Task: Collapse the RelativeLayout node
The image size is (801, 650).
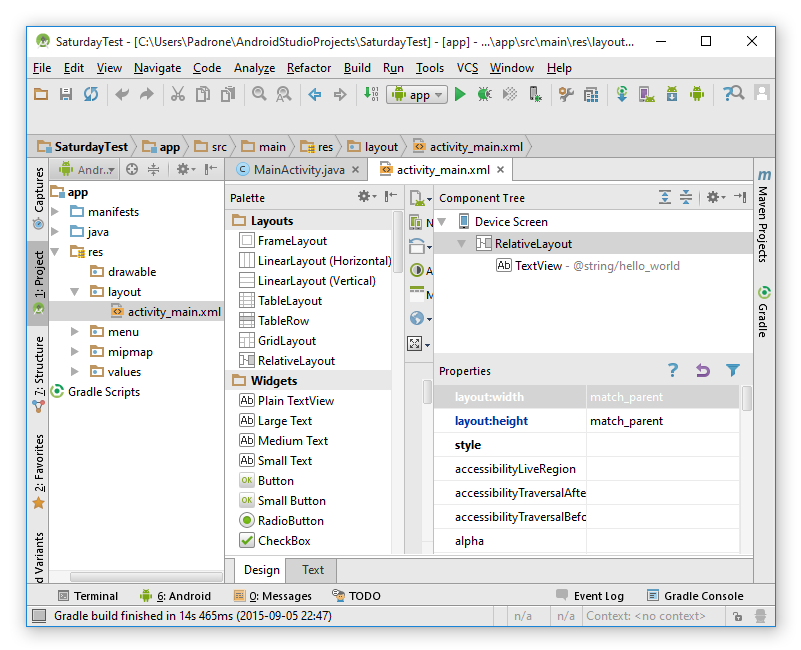Action: pos(461,244)
